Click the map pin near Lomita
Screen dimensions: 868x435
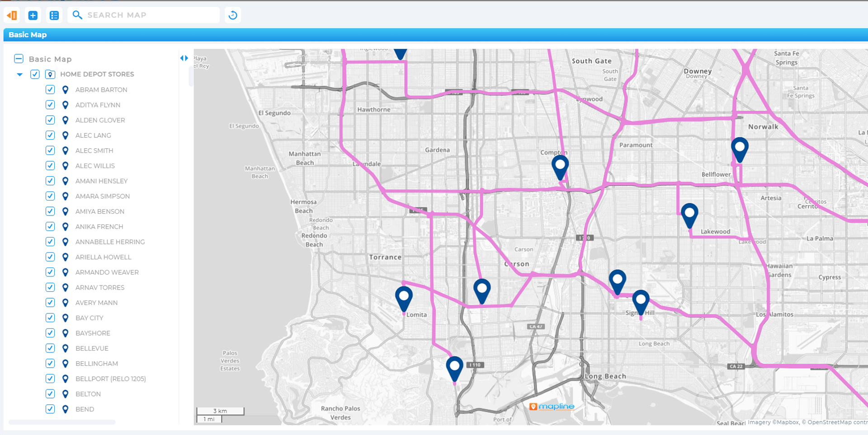click(x=404, y=298)
